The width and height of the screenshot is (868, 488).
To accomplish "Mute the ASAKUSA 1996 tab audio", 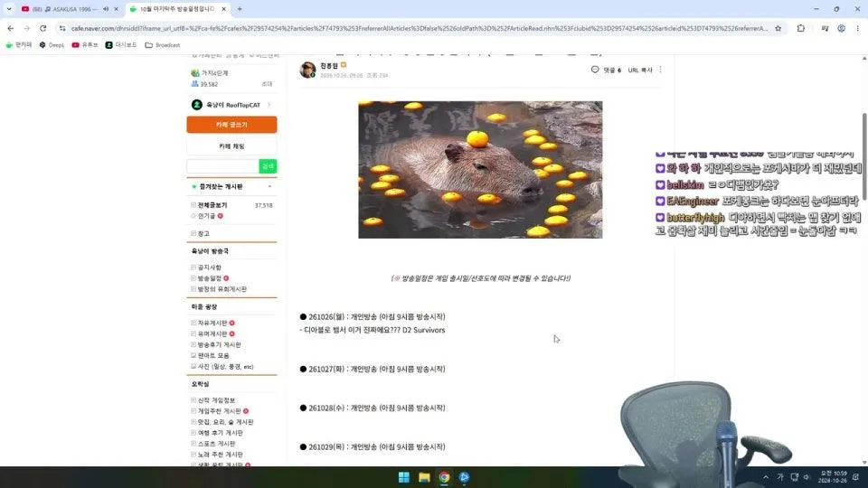I will [106, 9].
